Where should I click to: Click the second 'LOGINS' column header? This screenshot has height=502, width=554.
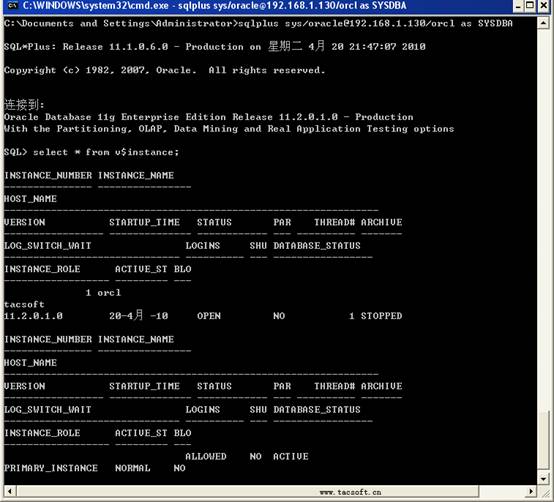pyautogui.click(x=203, y=410)
